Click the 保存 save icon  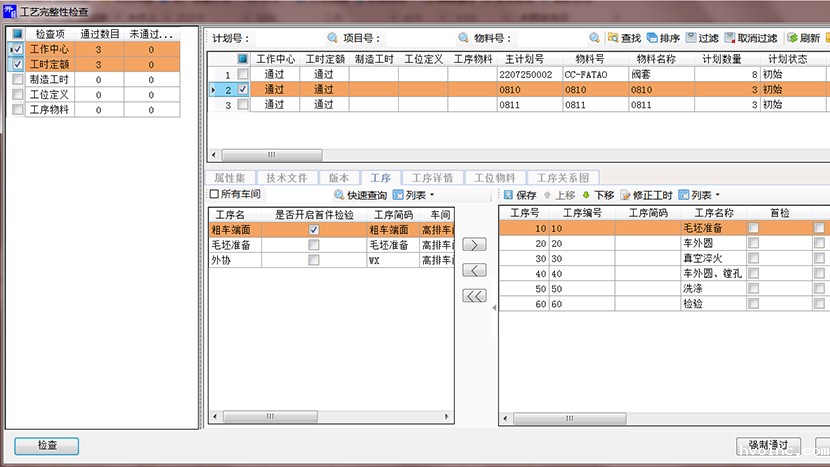(508, 195)
